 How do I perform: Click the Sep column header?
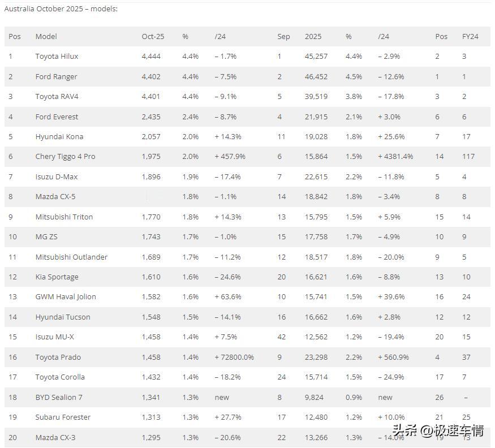point(283,36)
